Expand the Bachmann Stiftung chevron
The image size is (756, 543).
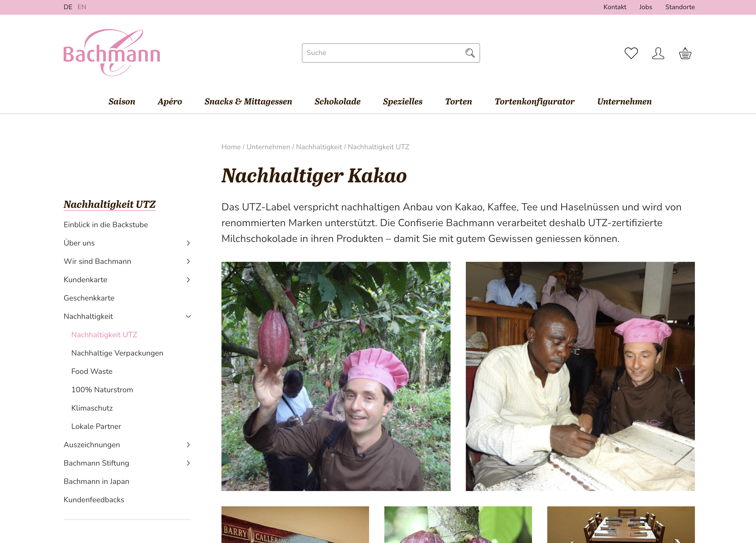click(188, 463)
